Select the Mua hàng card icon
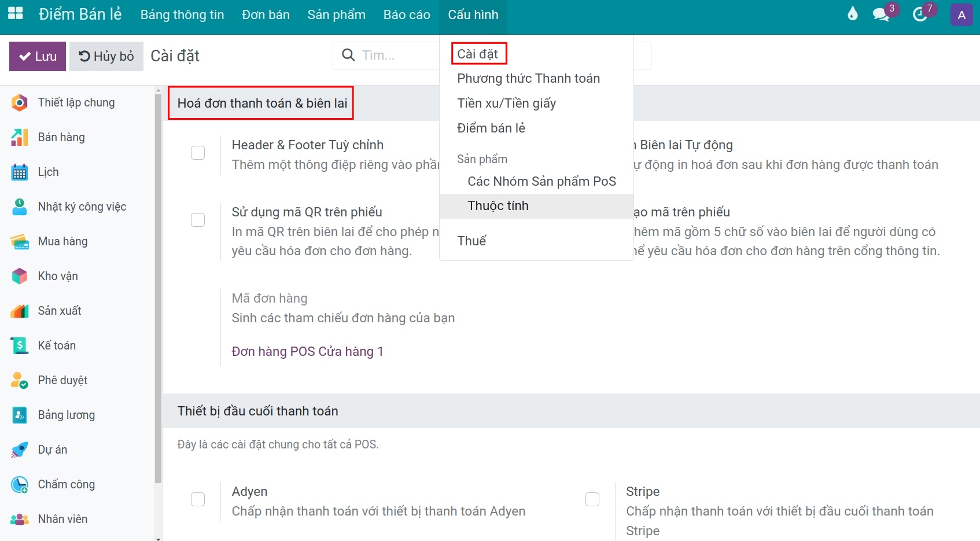980x541 pixels. (20, 242)
